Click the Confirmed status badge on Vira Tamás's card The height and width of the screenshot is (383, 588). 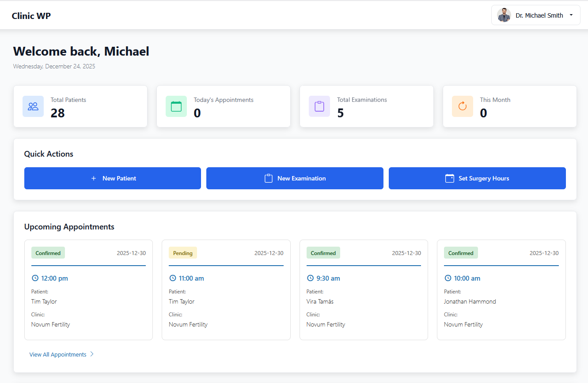tap(323, 252)
